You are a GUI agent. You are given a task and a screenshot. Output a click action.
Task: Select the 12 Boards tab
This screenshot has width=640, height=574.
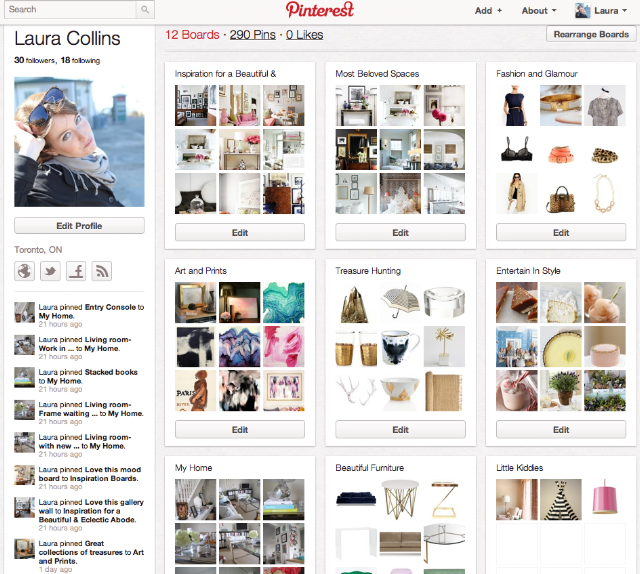(192, 35)
